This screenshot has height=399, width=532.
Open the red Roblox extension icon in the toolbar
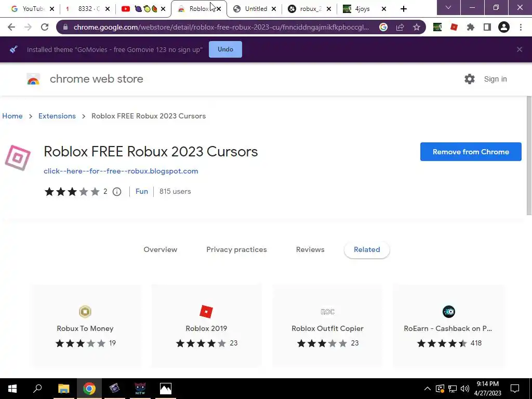coord(454,27)
